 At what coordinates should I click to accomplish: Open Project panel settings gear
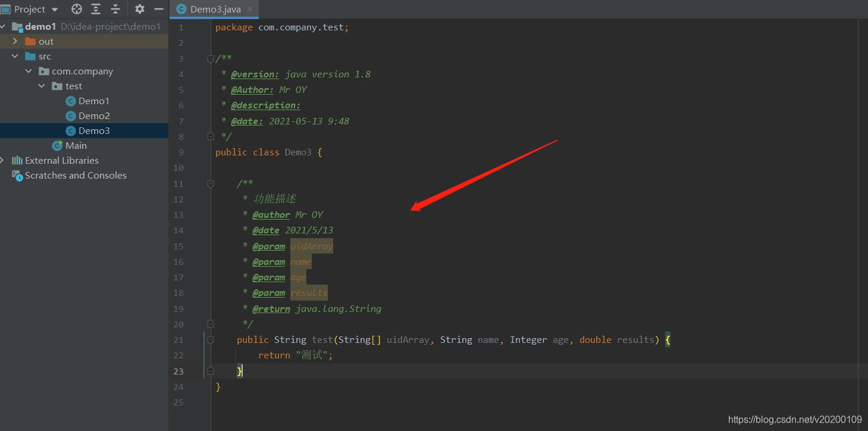point(140,9)
